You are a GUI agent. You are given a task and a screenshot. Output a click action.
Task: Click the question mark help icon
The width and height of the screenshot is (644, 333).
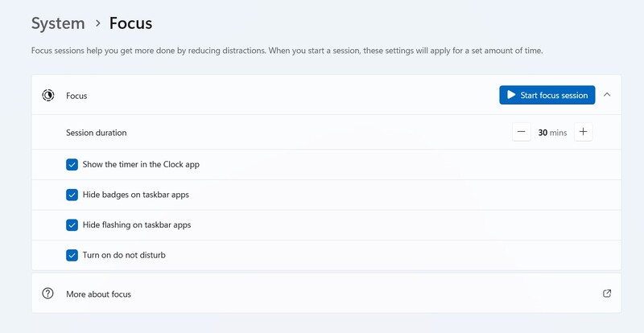48,294
